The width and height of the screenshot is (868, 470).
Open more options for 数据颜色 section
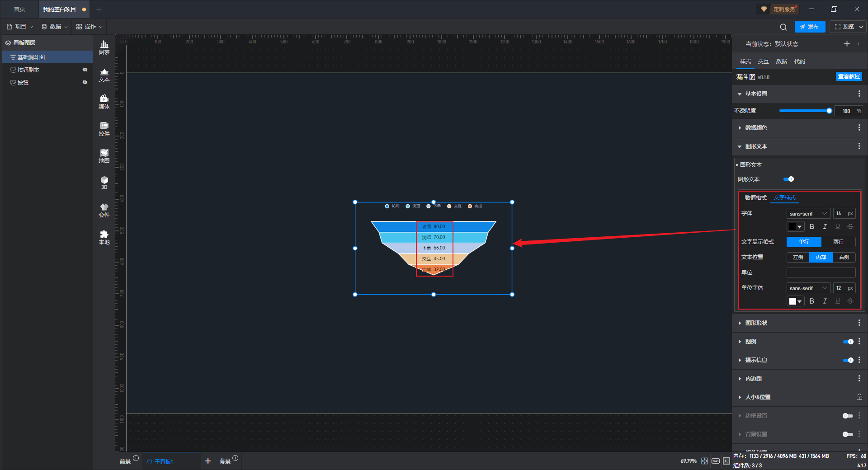pos(859,128)
